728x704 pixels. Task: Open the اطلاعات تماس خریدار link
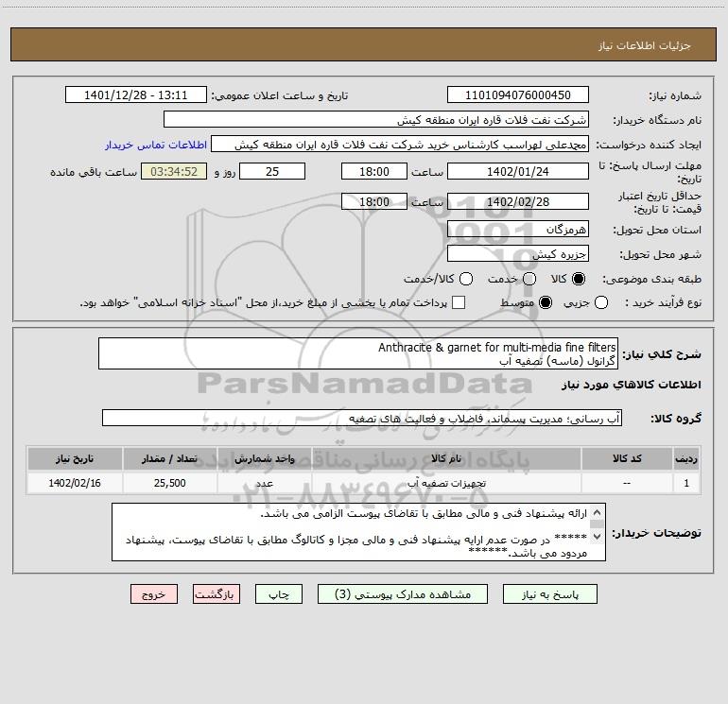pyautogui.click(x=156, y=145)
